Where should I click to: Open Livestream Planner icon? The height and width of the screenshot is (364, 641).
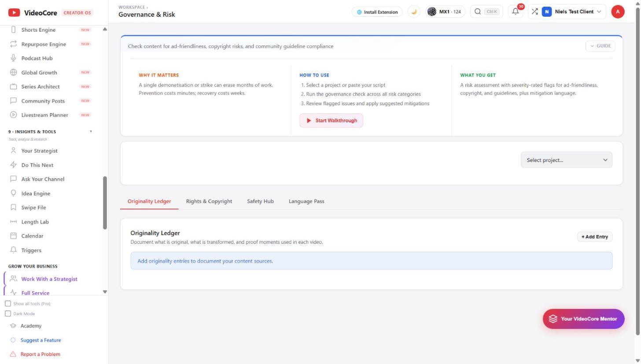click(x=13, y=115)
